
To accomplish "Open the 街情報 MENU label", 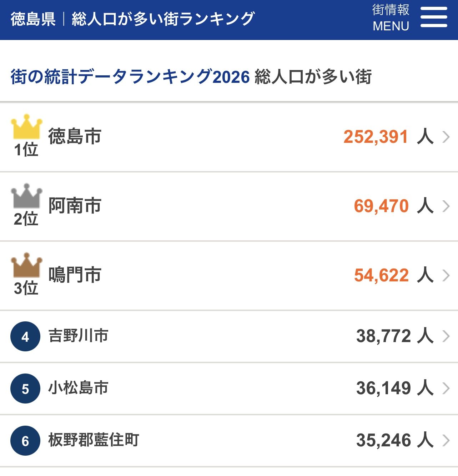I will pos(391,18).
